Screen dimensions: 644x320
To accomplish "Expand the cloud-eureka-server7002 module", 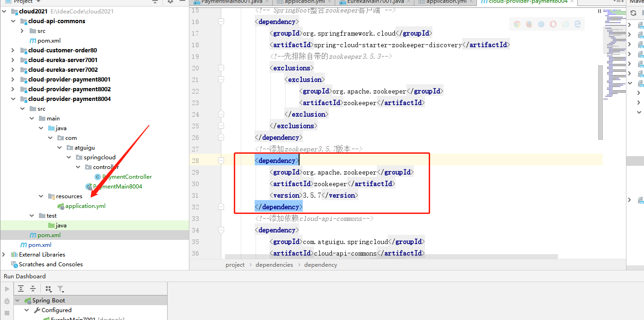I will (x=13, y=70).
